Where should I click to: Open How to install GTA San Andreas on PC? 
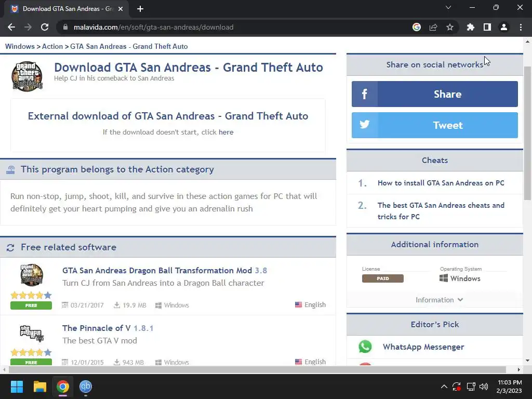pos(441,183)
